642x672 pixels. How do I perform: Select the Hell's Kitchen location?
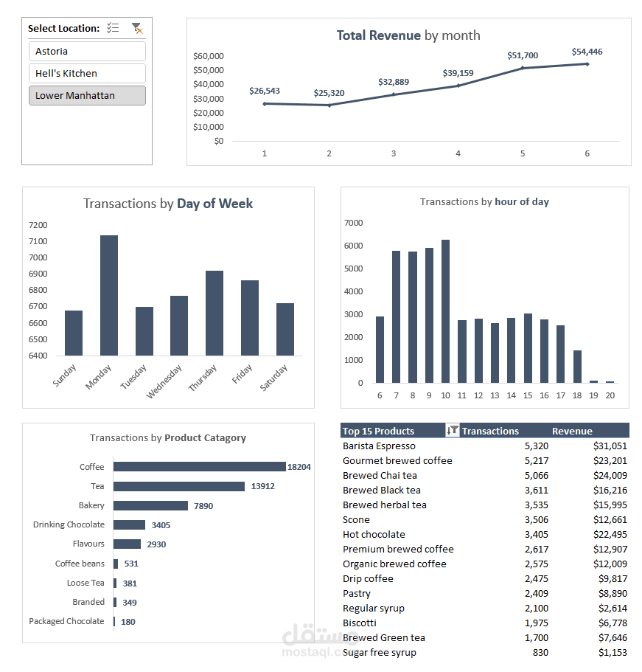87,73
